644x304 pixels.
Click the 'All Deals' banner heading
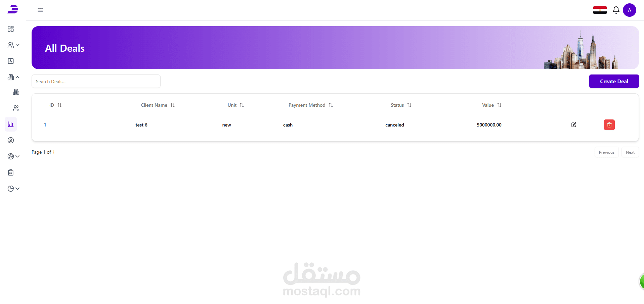pyautogui.click(x=65, y=48)
